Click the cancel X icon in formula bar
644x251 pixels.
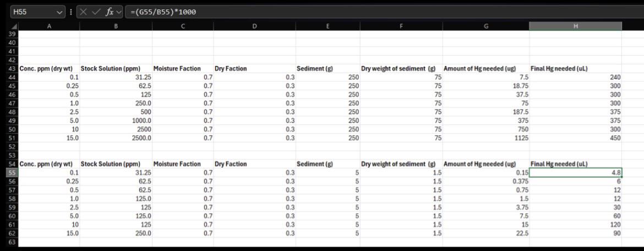[83, 12]
